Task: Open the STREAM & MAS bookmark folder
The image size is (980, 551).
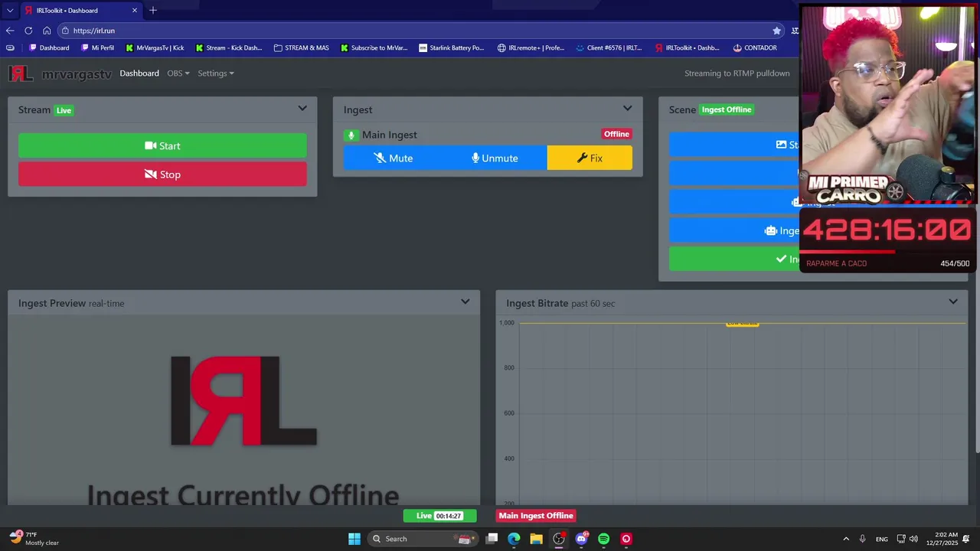Action: (301, 47)
